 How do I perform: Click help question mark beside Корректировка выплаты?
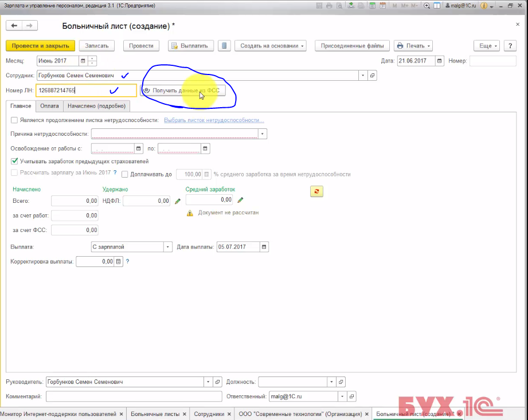(x=127, y=261)
